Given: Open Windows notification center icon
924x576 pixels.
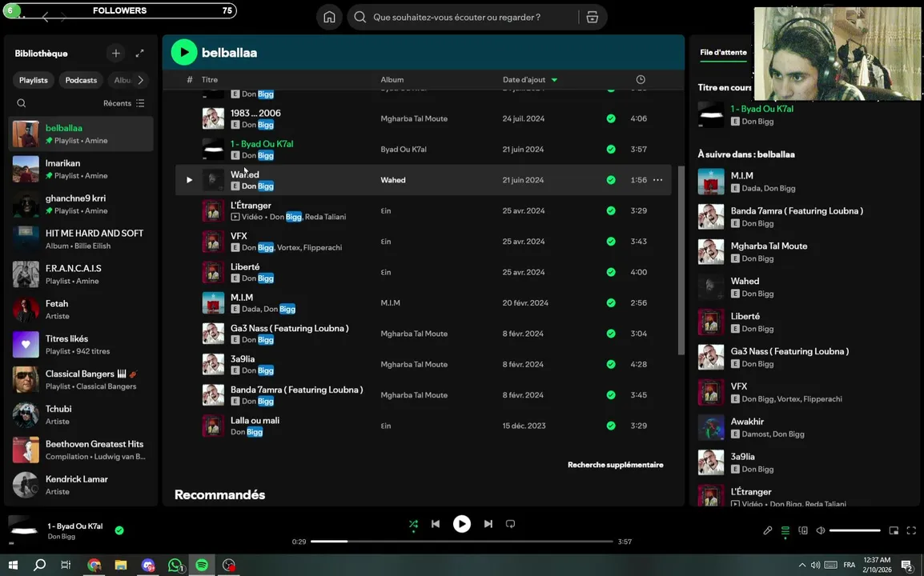Looking at the screenshot, I should pos(907,566).
